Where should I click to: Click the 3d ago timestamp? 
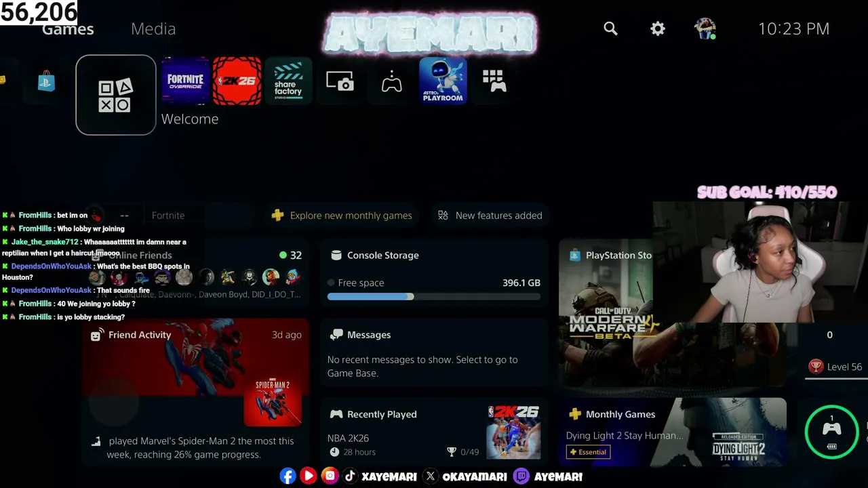coord(287,335)
